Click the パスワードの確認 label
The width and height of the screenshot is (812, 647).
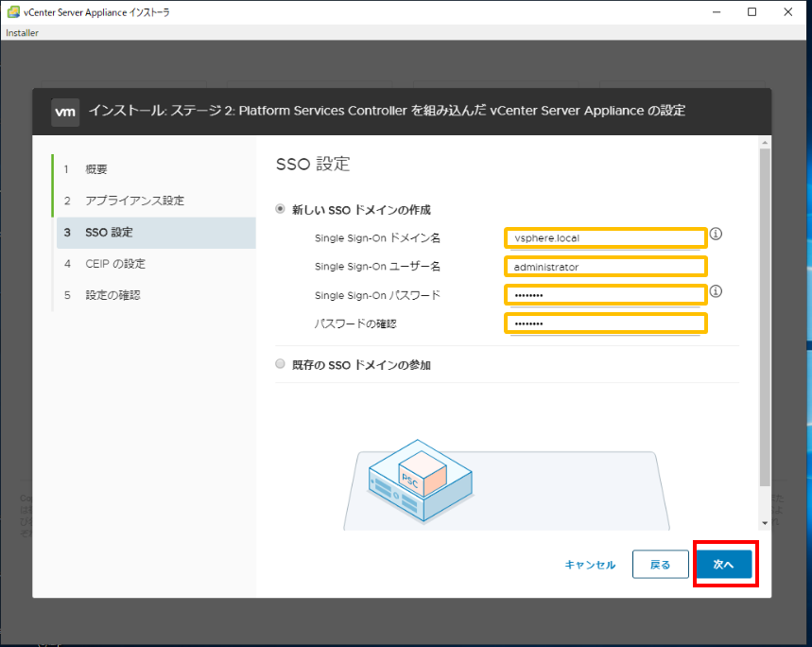point(355,323)
